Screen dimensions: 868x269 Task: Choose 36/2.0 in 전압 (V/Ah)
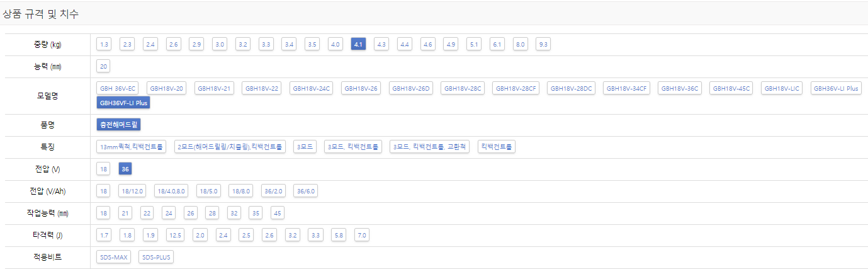click(274, 192)
